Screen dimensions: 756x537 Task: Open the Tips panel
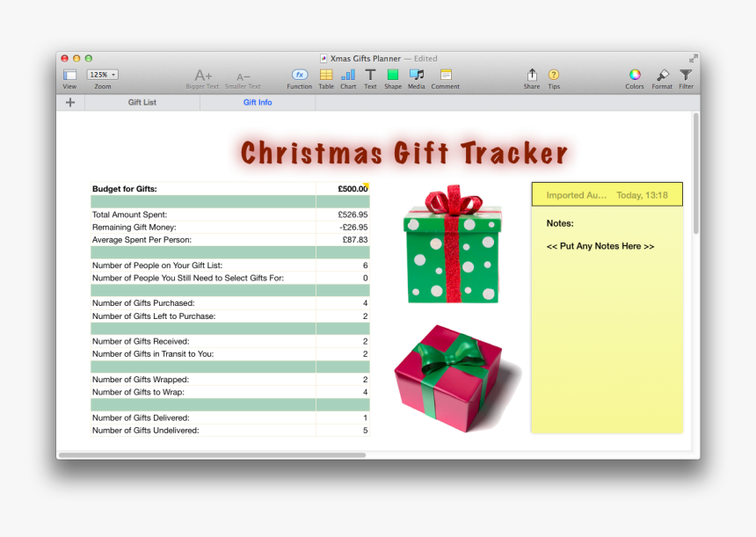[x=553, y=78]
